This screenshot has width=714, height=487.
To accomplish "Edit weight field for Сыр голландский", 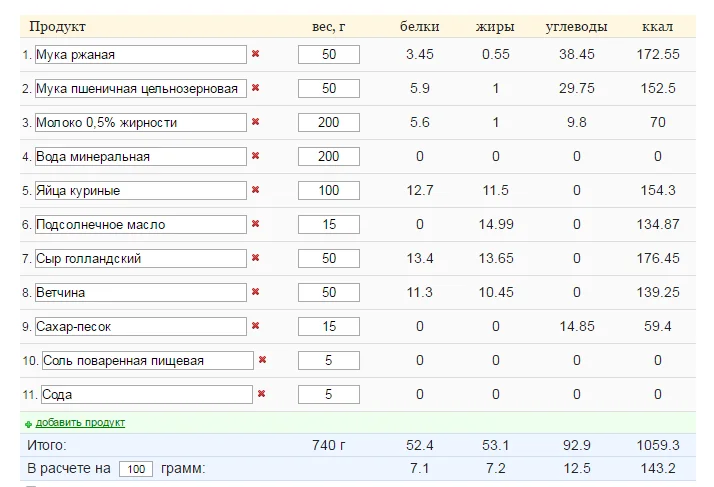I will 329,259.
